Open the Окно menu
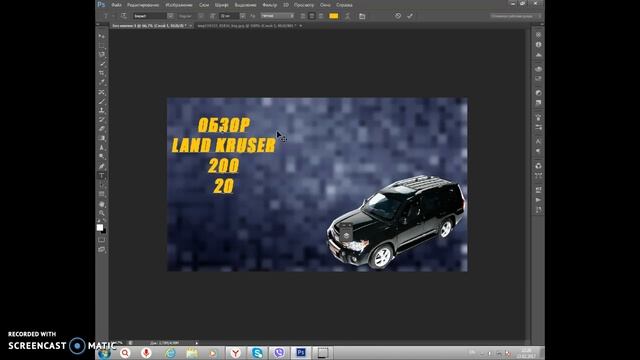Screen dimensions: 640x360 325,5
